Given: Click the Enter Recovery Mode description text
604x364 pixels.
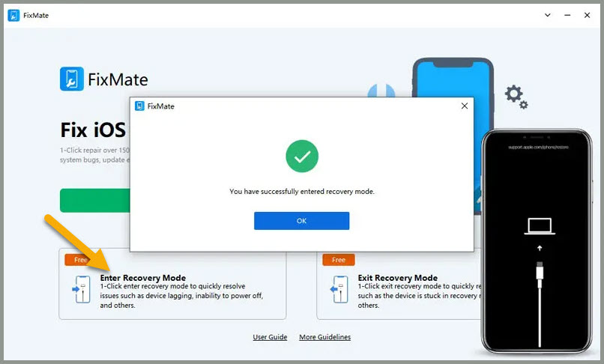Looking at the screenshot, I should pyautogui.click(x=181, y=296).
